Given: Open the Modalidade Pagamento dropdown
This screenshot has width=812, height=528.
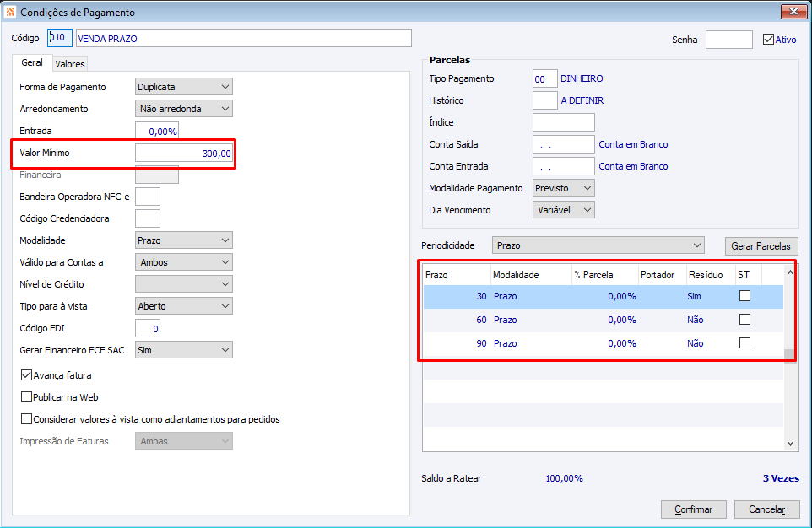Looking at the screenshot, I should click(x=564, y=188).
